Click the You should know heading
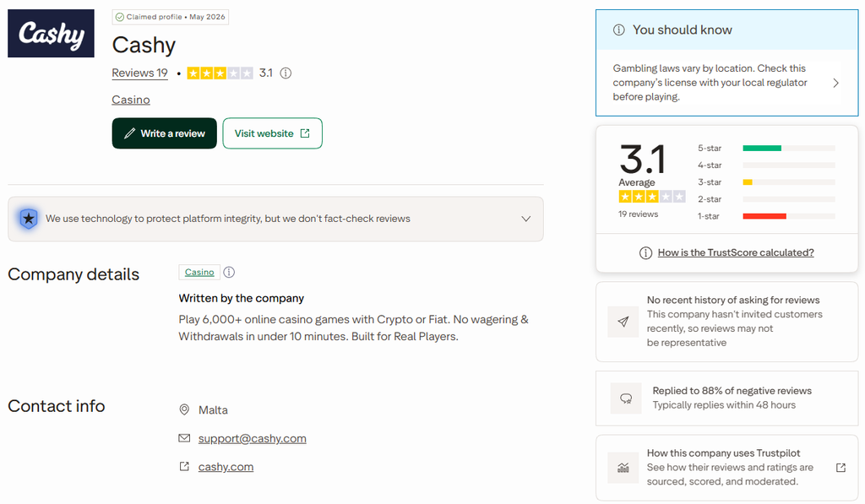 tap(683, 30)
